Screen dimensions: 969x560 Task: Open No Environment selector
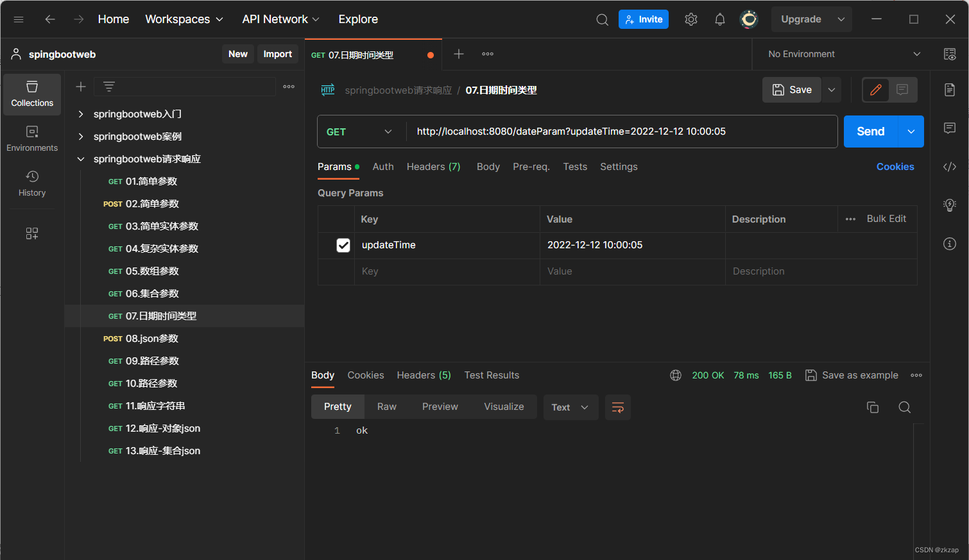[845, 54]
